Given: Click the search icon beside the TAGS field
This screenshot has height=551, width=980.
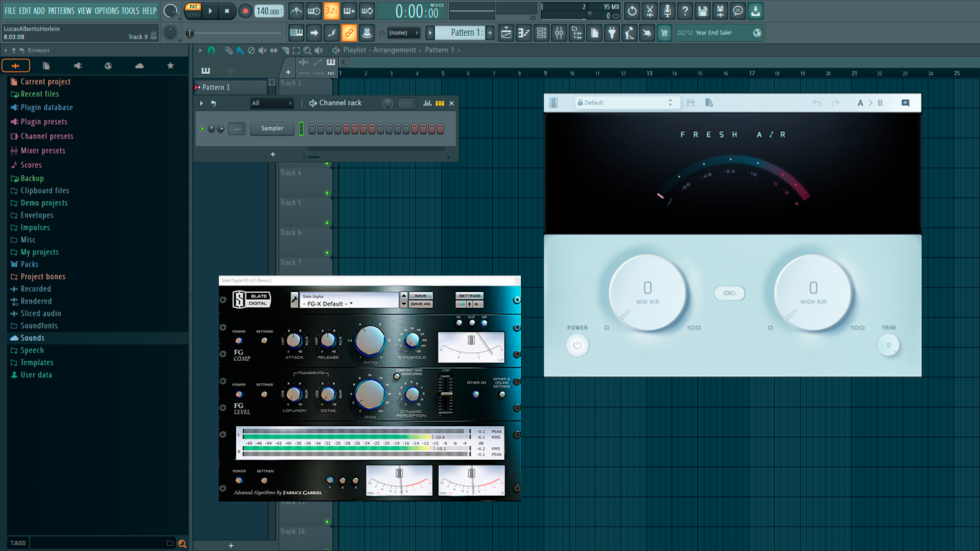Looking at the screenshot, I should point(182,543).
